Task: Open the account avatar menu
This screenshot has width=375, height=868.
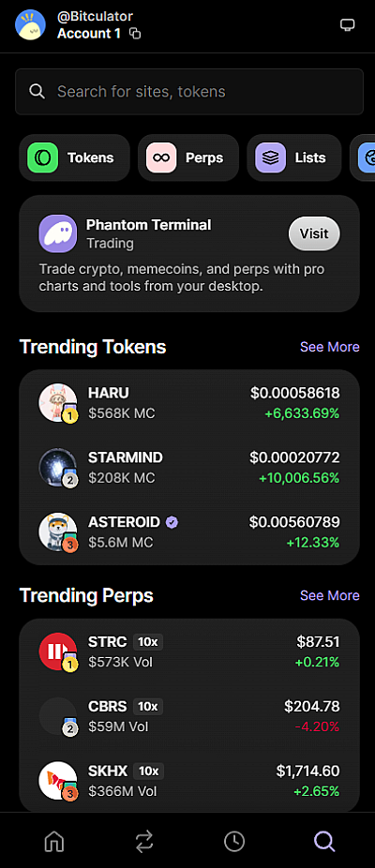Action: [x=30, y=25]
